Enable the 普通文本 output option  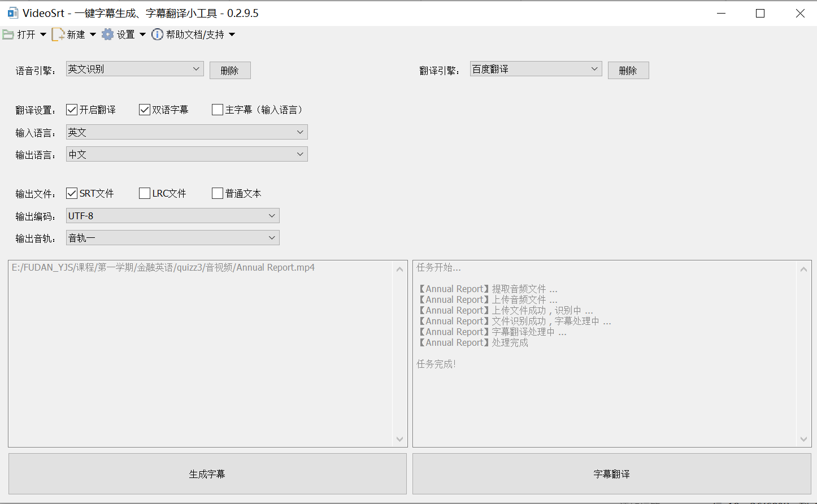(x=217, y=193)
